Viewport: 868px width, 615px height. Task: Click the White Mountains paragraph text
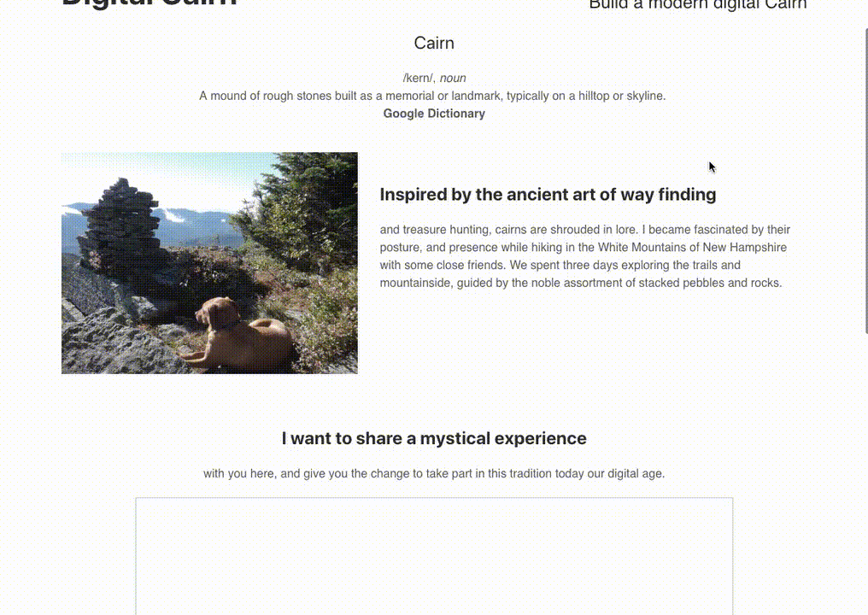pos(584,256)
